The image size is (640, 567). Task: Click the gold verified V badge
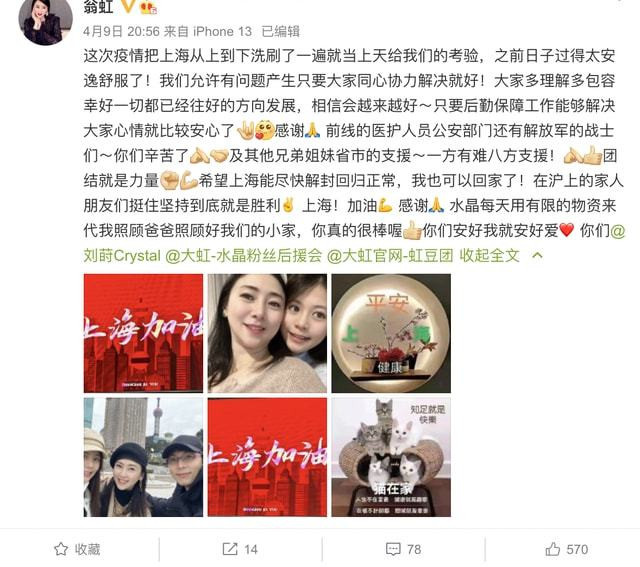pos(128,6)
